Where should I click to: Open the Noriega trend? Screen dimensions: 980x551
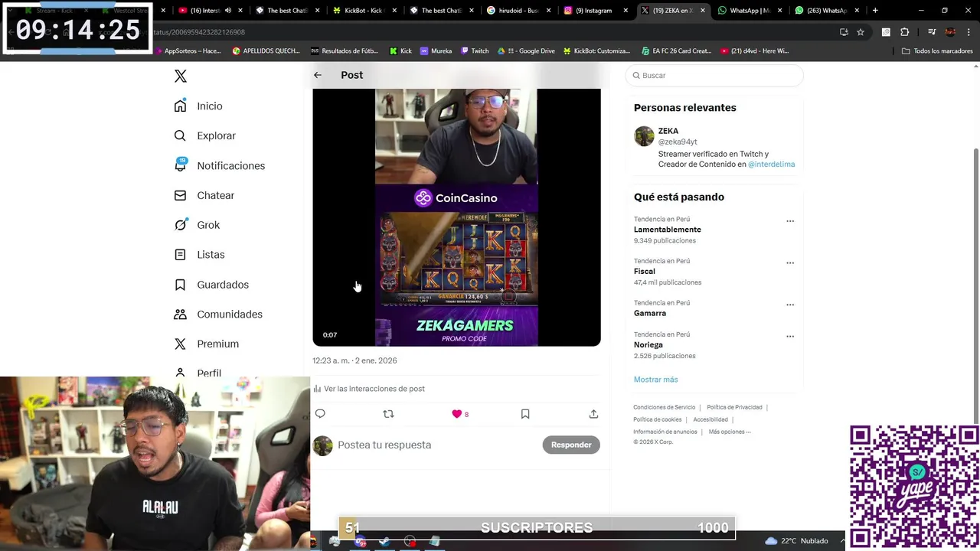click(x=648, y=345)
